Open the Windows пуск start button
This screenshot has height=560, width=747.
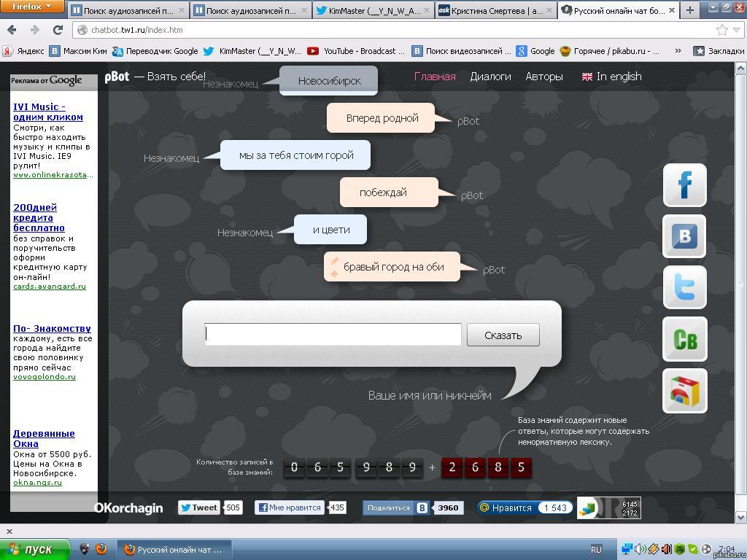pos(35,549)
